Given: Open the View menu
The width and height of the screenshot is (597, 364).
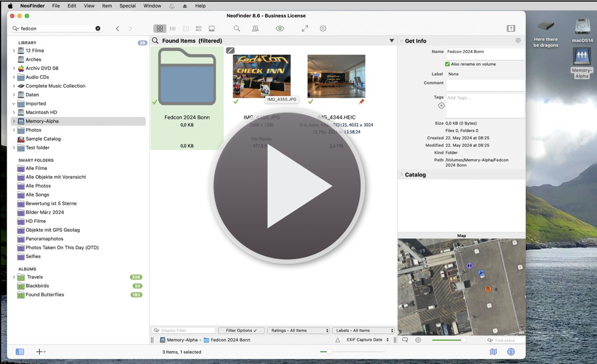Looking at the screenshot, I should click(89, 6).
